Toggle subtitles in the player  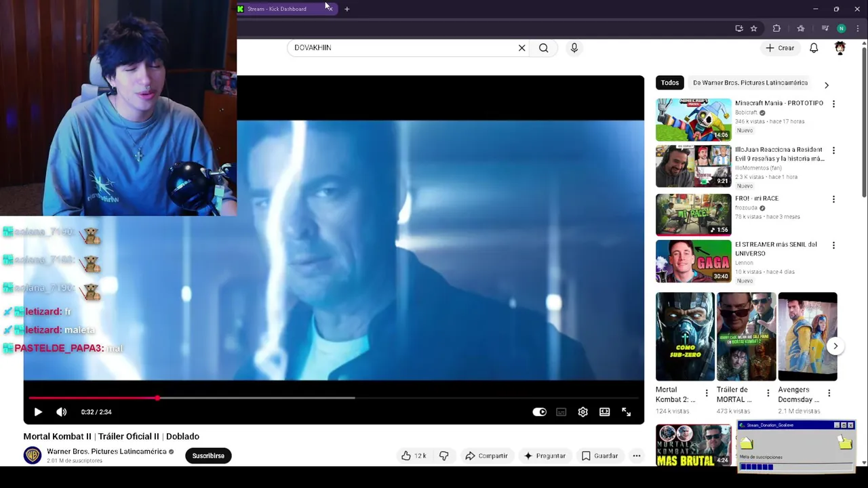pos(561,412)
